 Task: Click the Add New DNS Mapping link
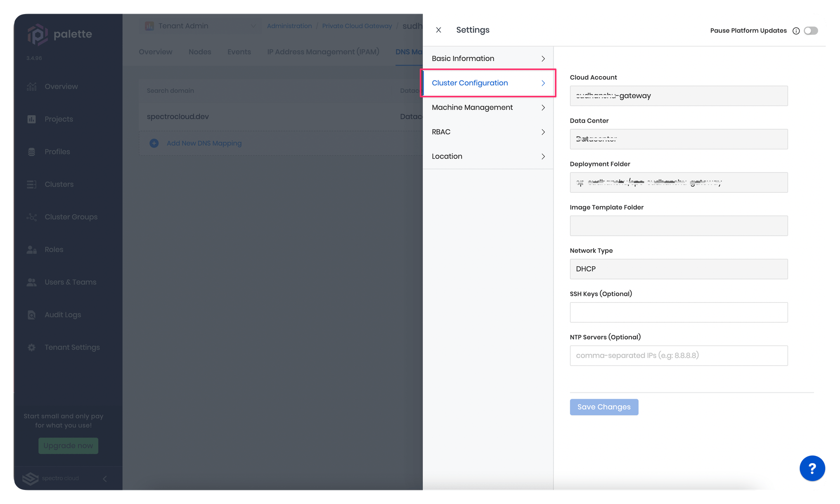click(204, 143)
